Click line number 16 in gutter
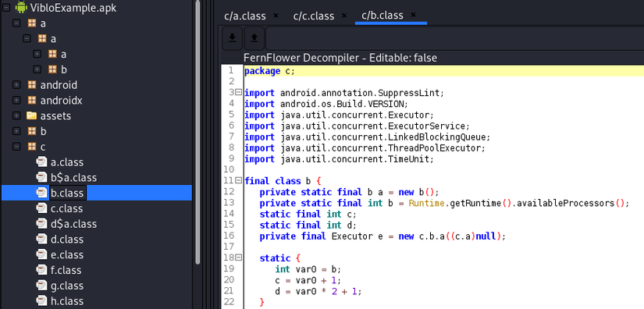The width and height of the screenshot is (644, 309). tap(229, 236)
